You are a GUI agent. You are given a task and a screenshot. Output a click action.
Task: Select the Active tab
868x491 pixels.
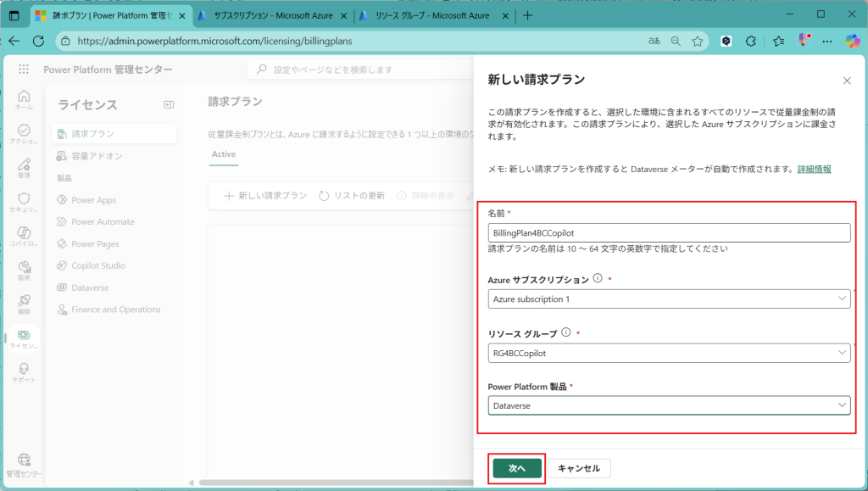(224, 154)
